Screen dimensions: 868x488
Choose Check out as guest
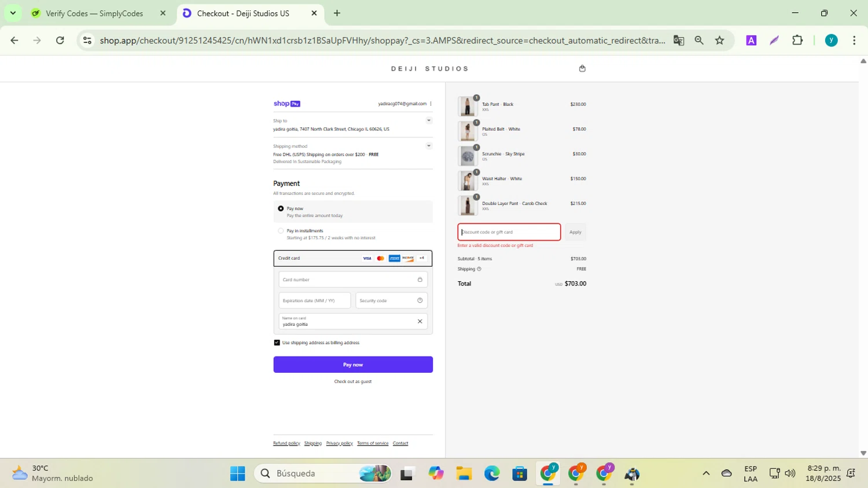point(353,381)
